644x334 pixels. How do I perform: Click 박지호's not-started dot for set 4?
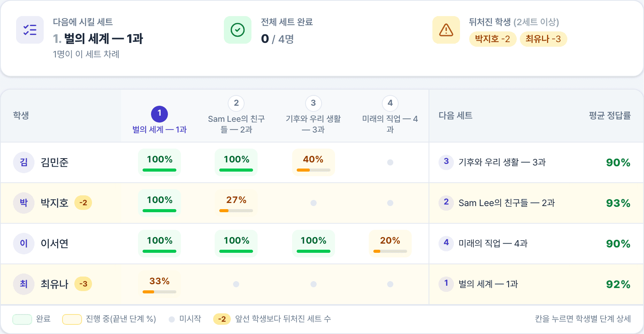tap(390, 203)
